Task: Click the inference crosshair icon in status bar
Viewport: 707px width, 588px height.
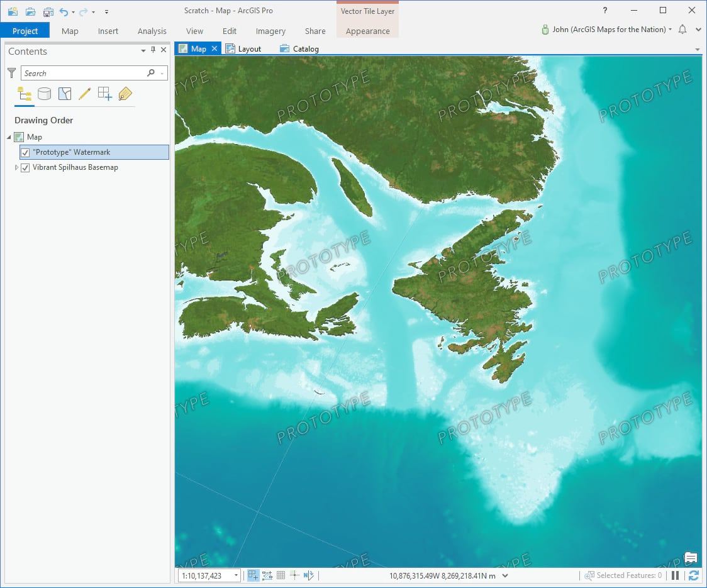Action: pyautogui.click(x=294, y=575)
